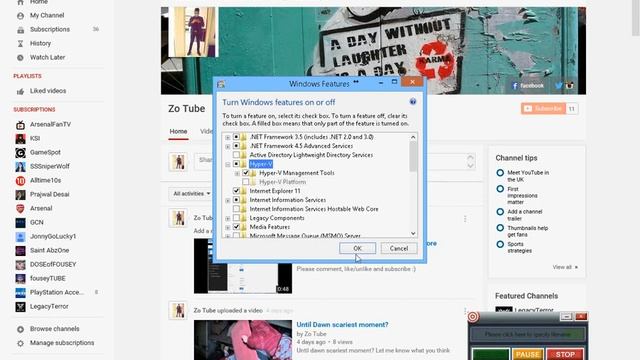The height and width of the screenshot is (360, 640).
Task: Select the Hyper-V tree item label
Action: (261, 164)
